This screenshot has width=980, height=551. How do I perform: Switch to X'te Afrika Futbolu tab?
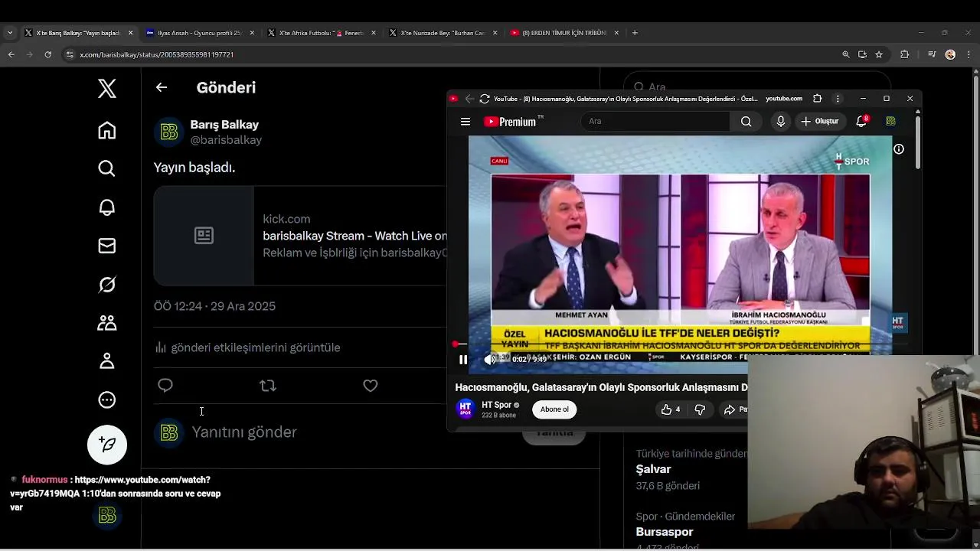point(321,33)
